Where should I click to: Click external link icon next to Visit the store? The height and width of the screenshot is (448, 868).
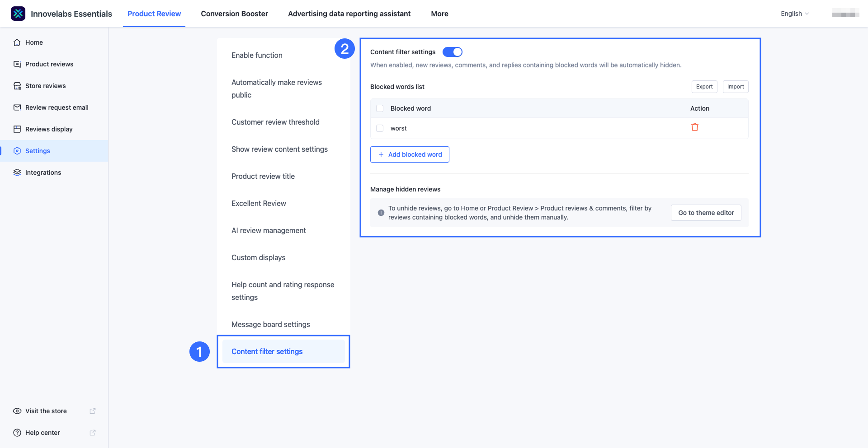click(93, 411)
